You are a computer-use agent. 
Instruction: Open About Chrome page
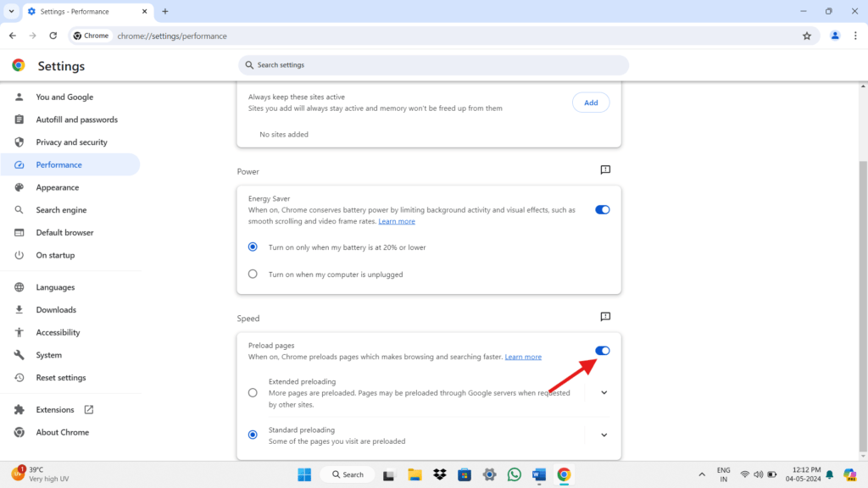pos(70,433)
